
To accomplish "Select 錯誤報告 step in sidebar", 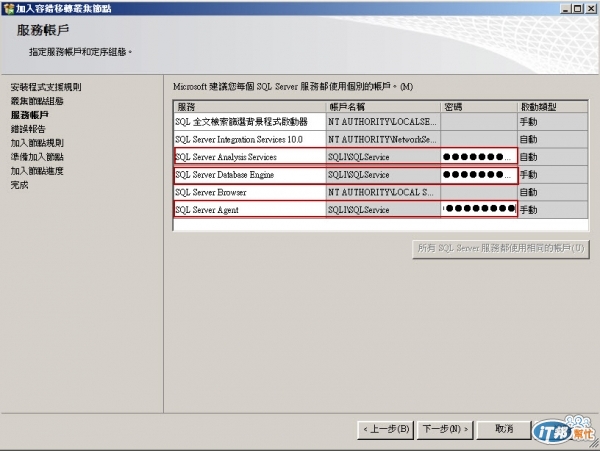I will coord(28,129).
